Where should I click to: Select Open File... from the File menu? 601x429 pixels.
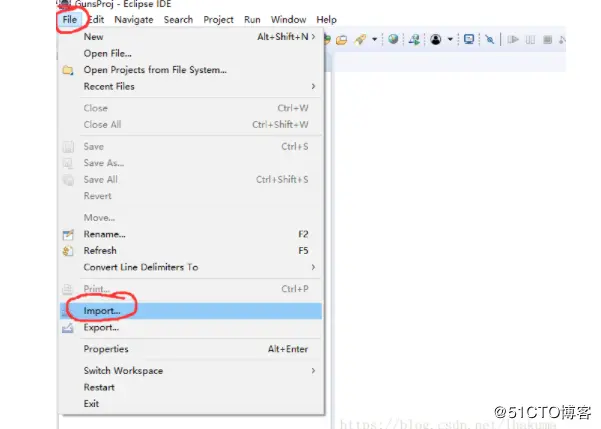[x=191, y=53]
